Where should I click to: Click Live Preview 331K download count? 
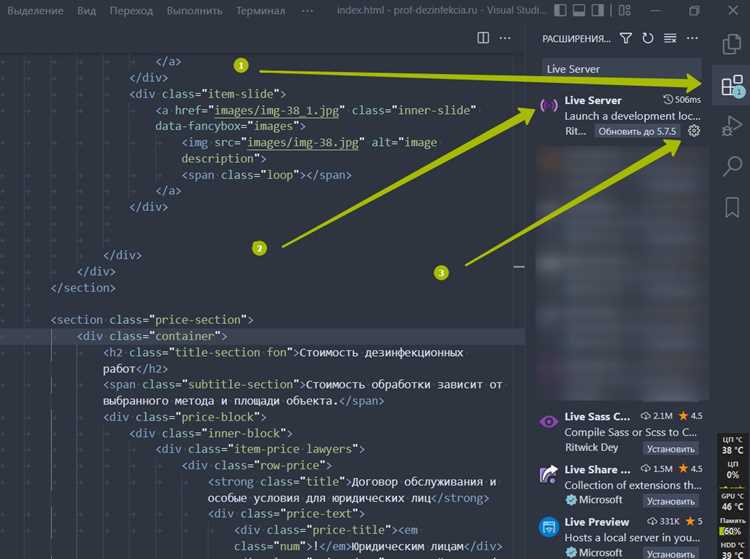[x=663, y=521]
